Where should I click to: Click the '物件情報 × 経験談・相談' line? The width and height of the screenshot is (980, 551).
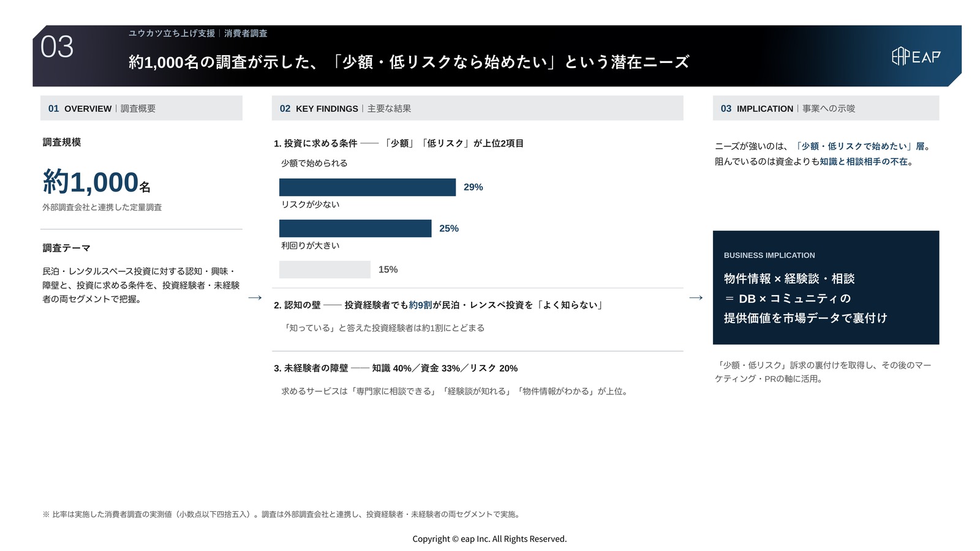[789, 279]
